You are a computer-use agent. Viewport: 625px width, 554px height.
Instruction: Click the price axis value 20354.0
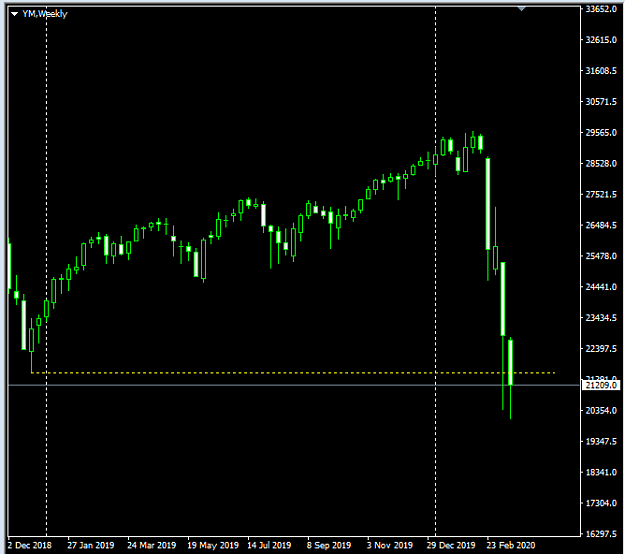click(601, 411)
